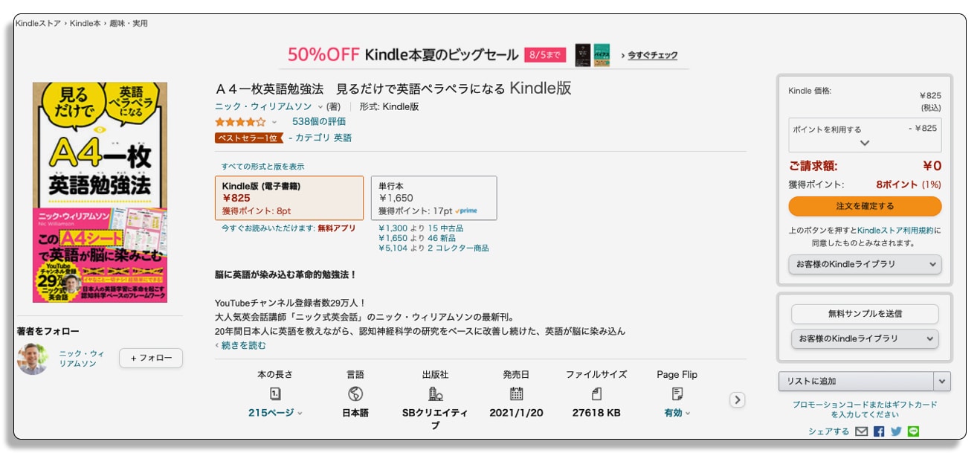The width and height of the screenshot is (980, 453).
Task: View the 2 コレクター商品 offers
Action: click(x=458, y=248)
